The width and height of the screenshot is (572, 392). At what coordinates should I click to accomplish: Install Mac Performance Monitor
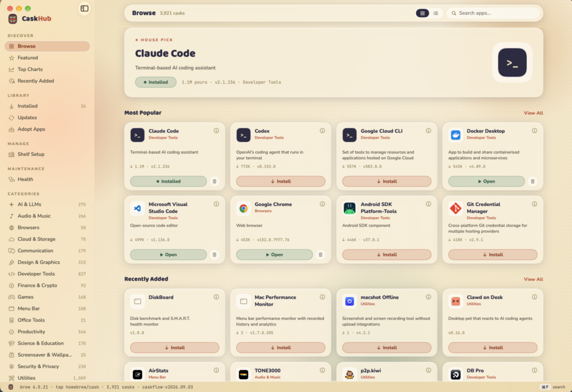[x=280, y=347]
